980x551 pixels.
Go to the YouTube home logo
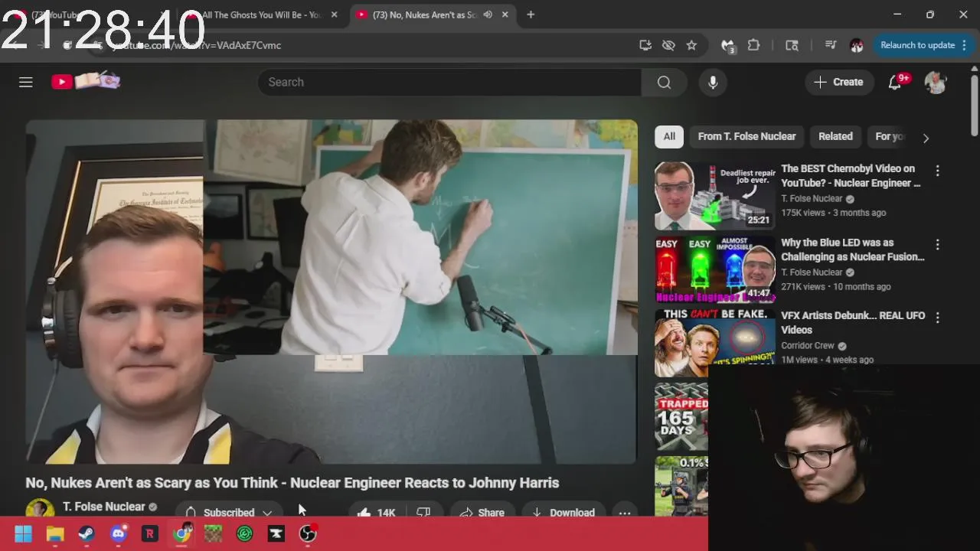point(86,81)
